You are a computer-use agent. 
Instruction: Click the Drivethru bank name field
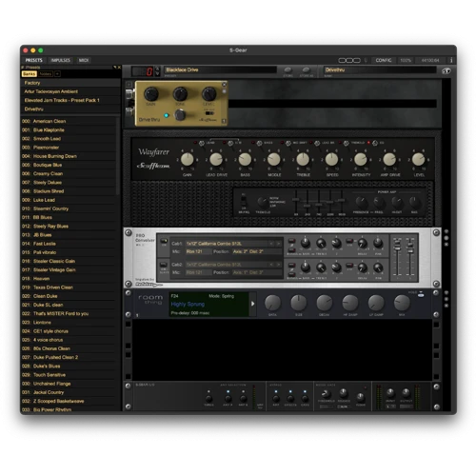(380, 69)
